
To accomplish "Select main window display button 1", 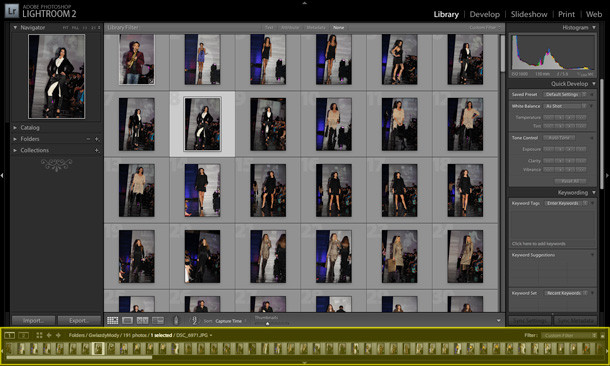I will click(10, 335).
